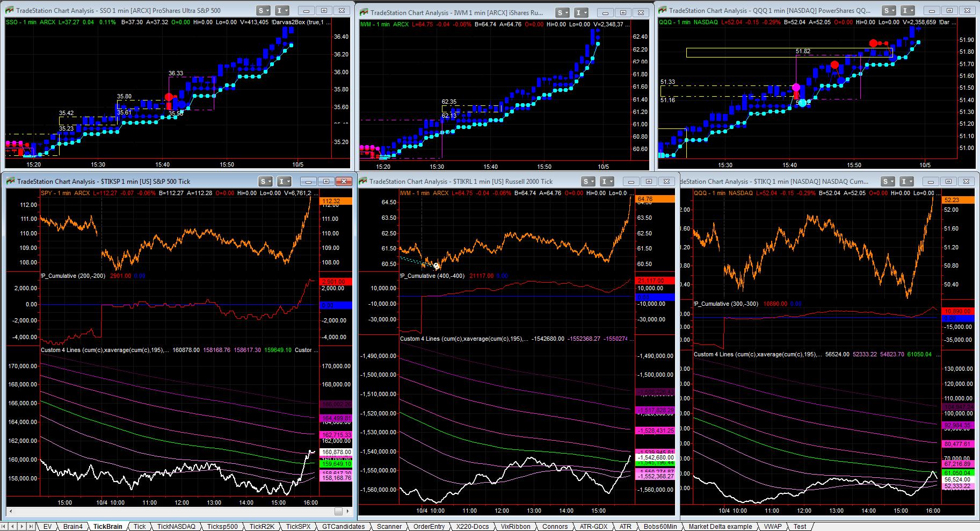Open the GTCandidates workspace tab
980x531 pixels.
point(343,527)
